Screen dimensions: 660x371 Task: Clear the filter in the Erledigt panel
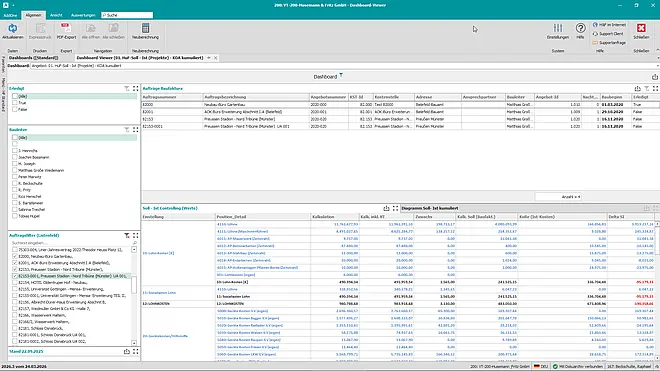[x=127, y=88]
